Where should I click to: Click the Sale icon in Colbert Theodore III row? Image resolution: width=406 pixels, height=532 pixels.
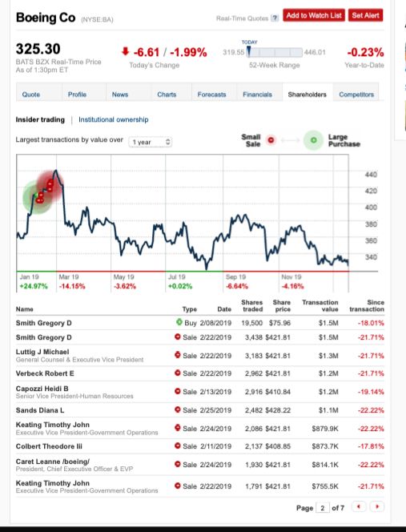(x=177, y=445)
